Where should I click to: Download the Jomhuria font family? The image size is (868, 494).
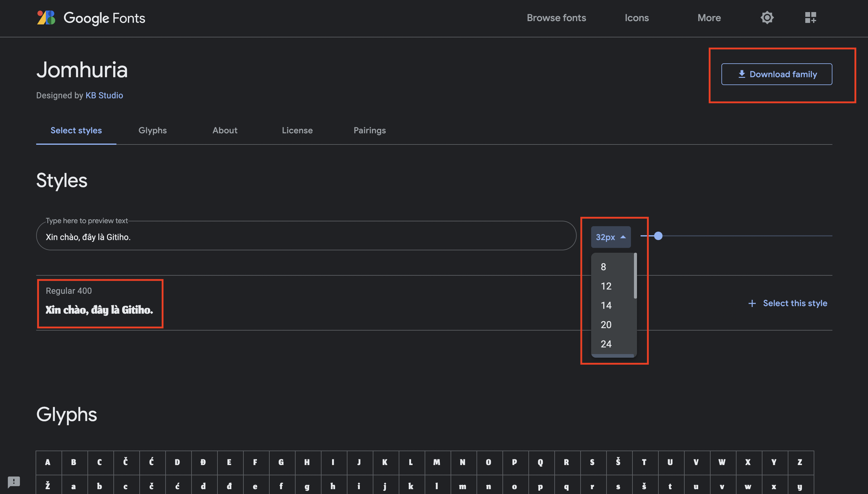tap(776, 74)
